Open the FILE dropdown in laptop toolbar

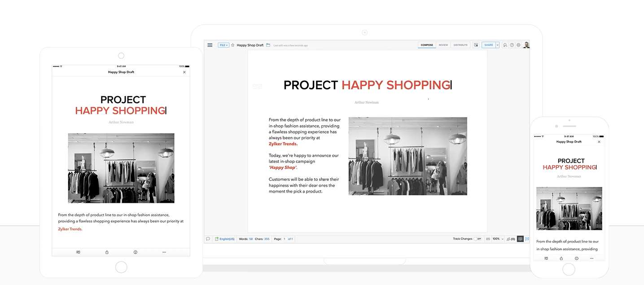223,45
